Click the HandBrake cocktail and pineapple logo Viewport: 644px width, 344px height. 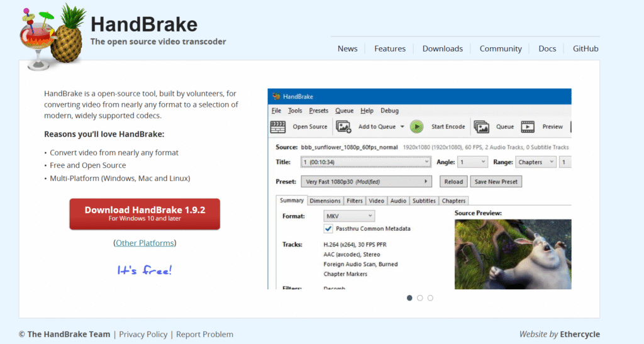tap(52, 37)
